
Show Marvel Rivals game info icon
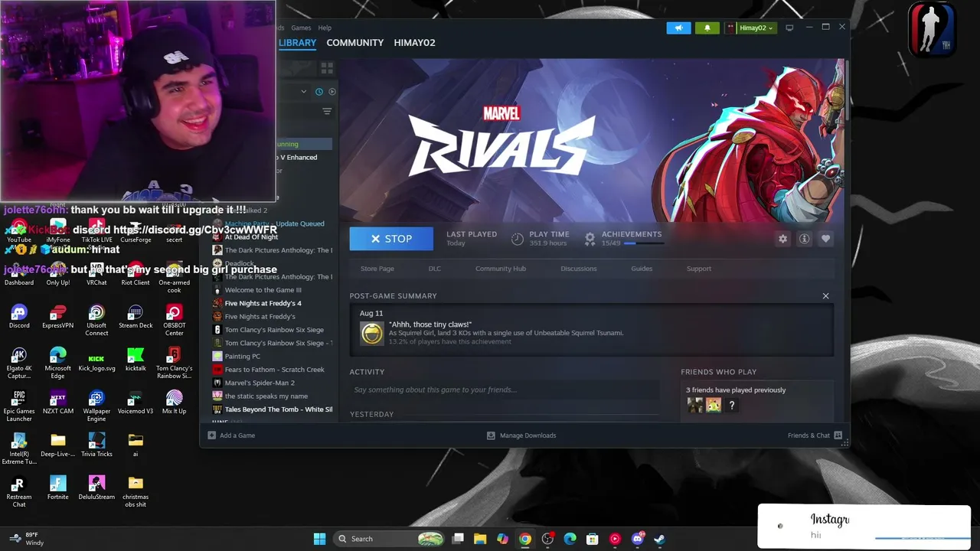(804, 239)
